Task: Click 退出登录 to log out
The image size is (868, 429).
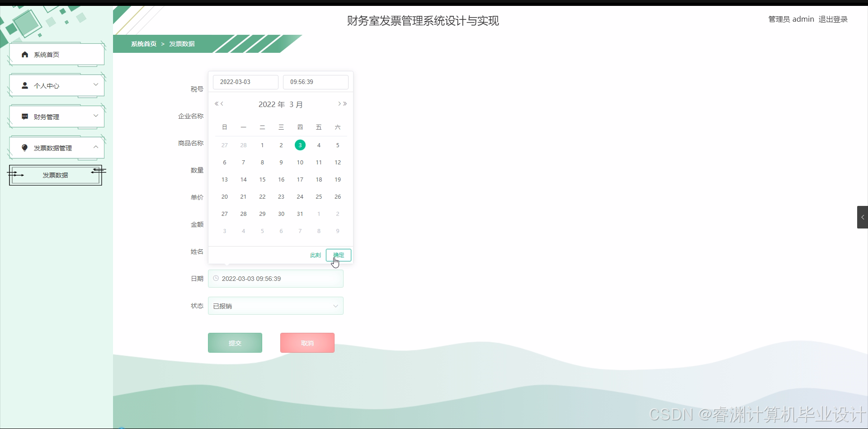Action: pos(833,19)
